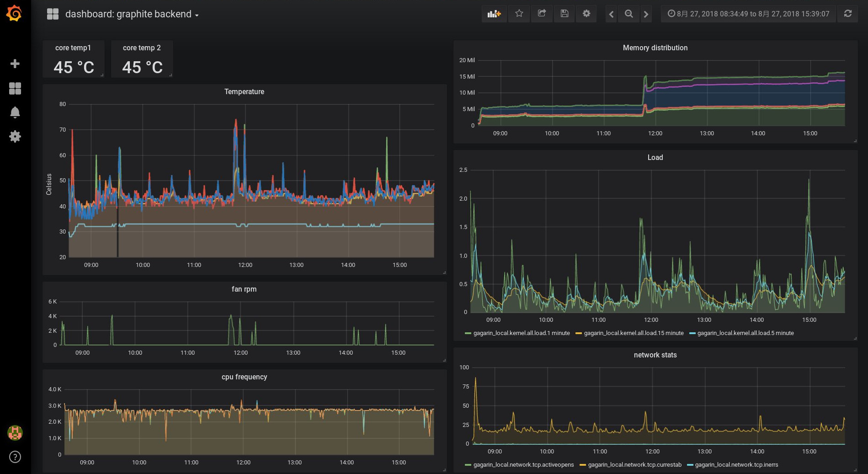868x474 pixels.
Task: Star this dashboard as favorite
Action: (x=519, y=14)
